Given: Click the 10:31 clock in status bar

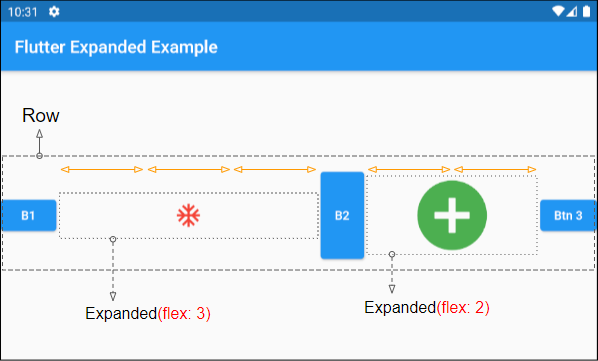Looking at the screenshot, I should click(23, 12).
